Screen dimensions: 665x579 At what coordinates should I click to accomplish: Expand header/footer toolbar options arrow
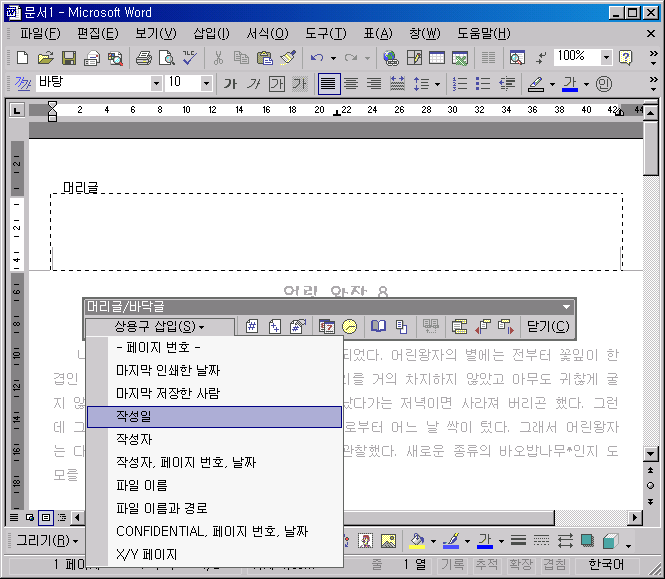point(566,307)
